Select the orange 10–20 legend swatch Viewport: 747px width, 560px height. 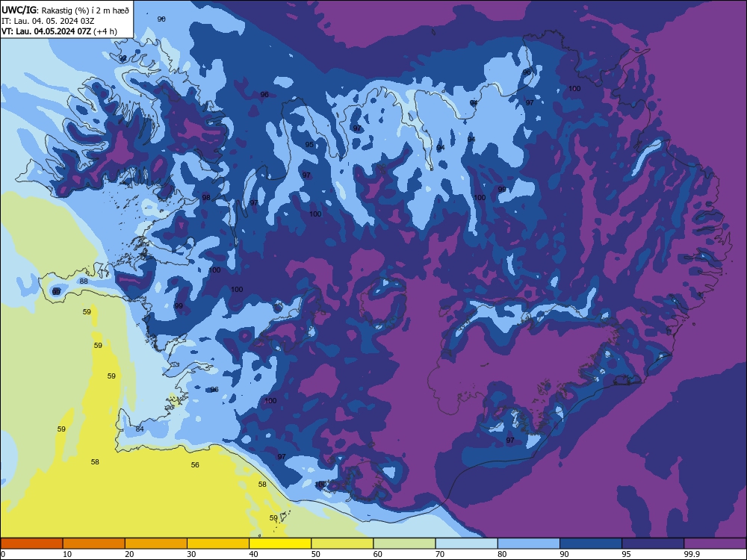[x=94, y=544]
